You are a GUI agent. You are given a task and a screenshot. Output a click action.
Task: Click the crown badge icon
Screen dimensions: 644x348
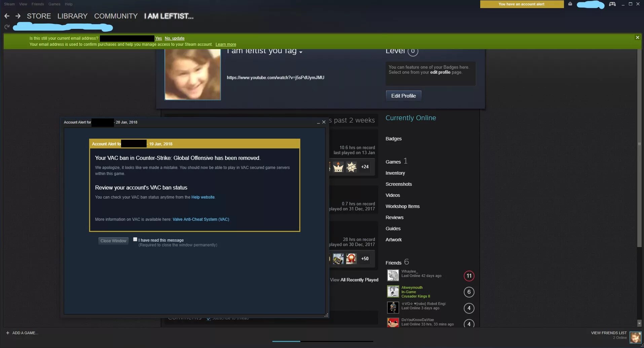click(338, 167)
